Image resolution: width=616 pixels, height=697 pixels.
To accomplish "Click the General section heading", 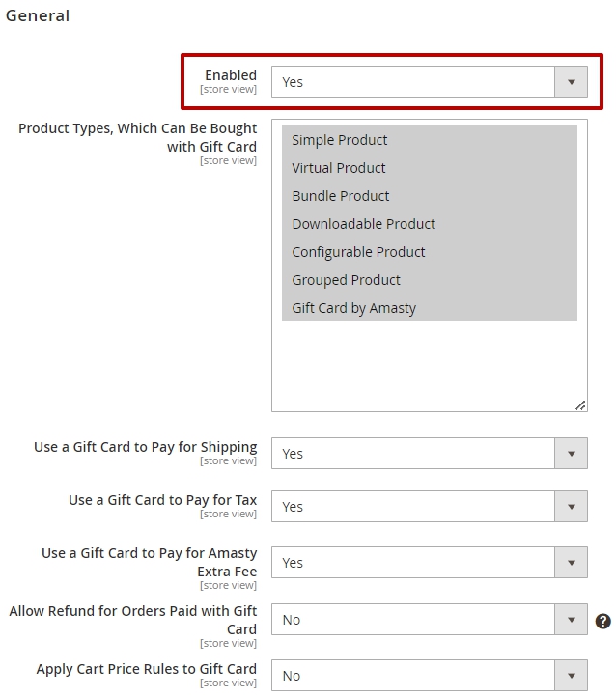I will point(38,15).
